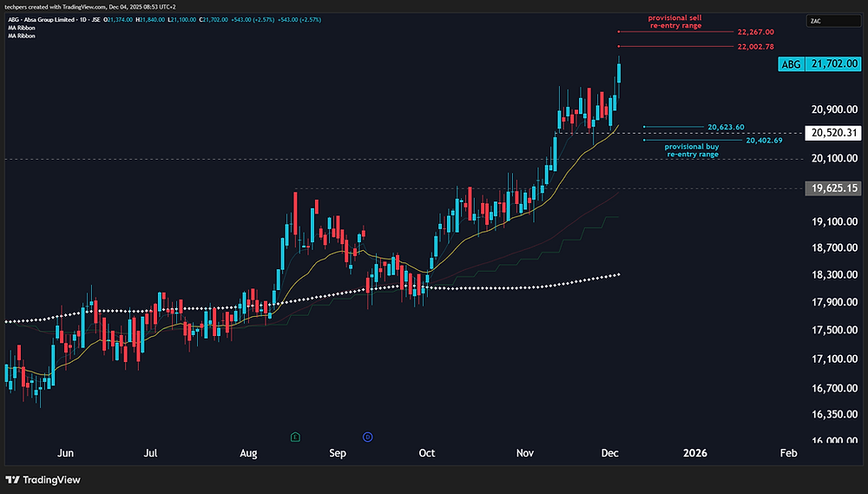Select the 'provisional sell re-entry range' annotation

675,22
